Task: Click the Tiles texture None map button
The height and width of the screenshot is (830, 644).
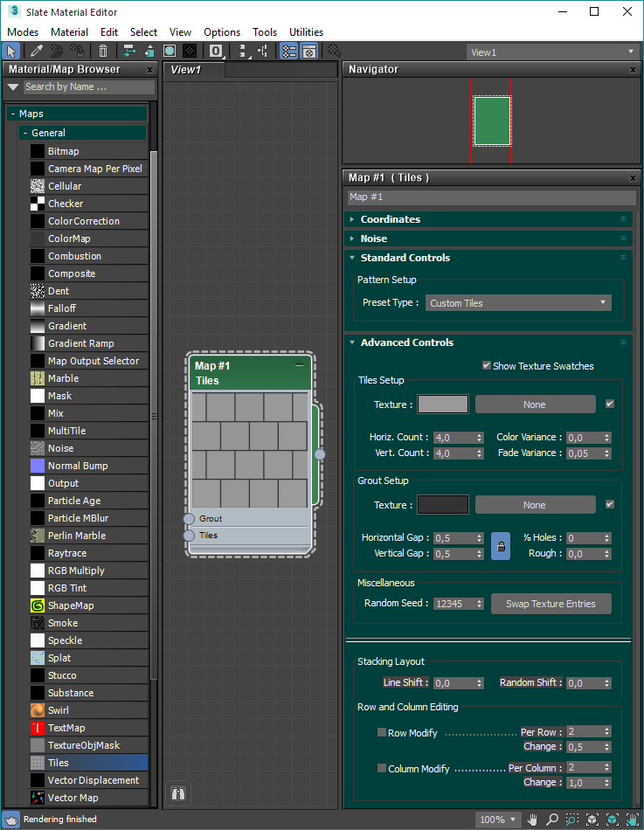Action: pyautogui.click(x=535, y=405)
